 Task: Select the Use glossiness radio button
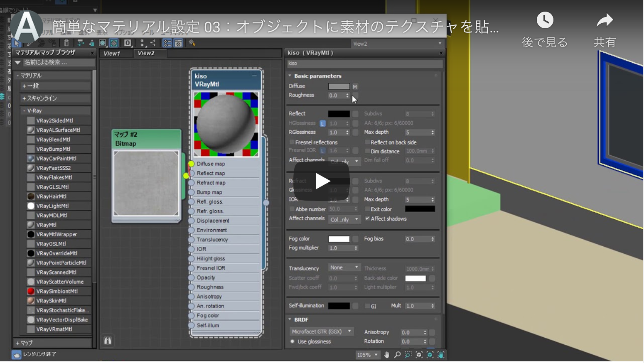[293, 341]
